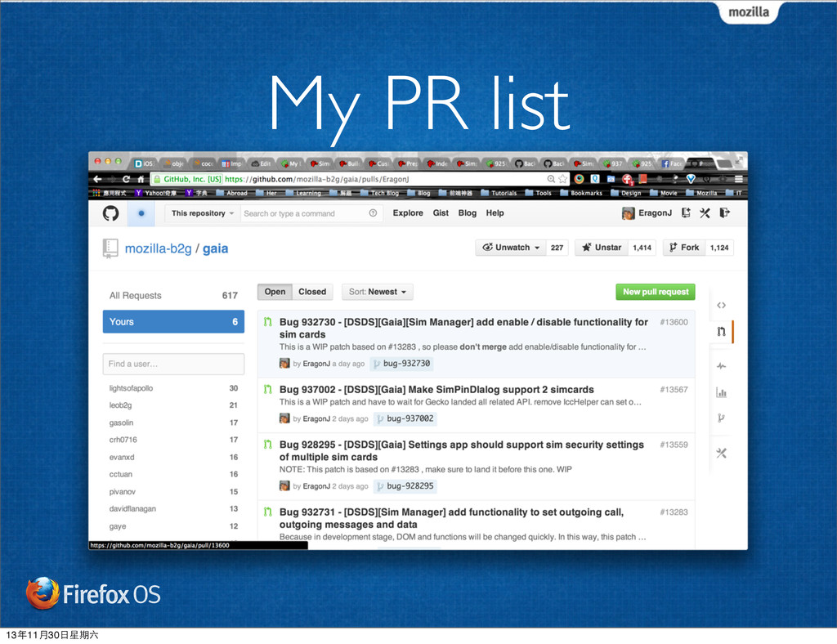Click the 1,414 stargazers count
This screenshot has height=644, width=837.
(642, 248)
